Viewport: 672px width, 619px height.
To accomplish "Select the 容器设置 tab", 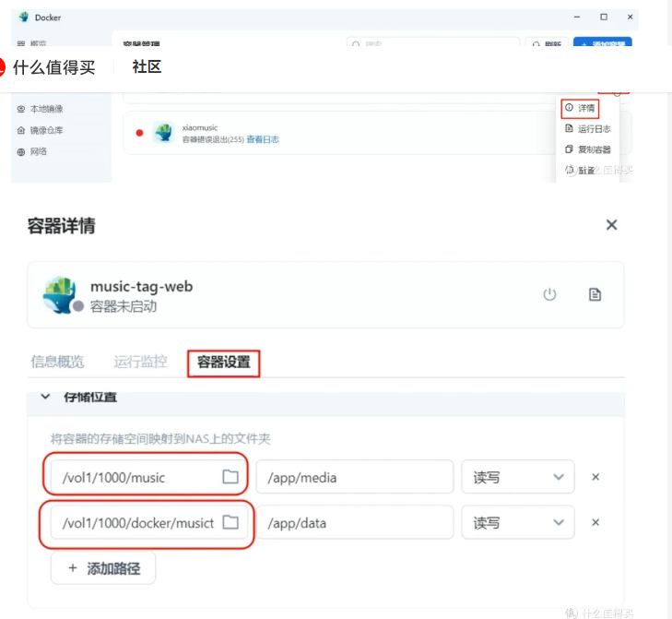I will coord(223,363).
